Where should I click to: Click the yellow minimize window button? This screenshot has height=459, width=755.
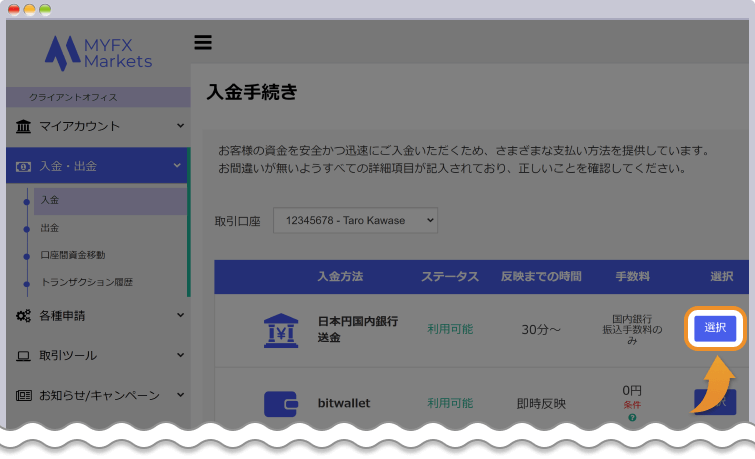[30, 10]
